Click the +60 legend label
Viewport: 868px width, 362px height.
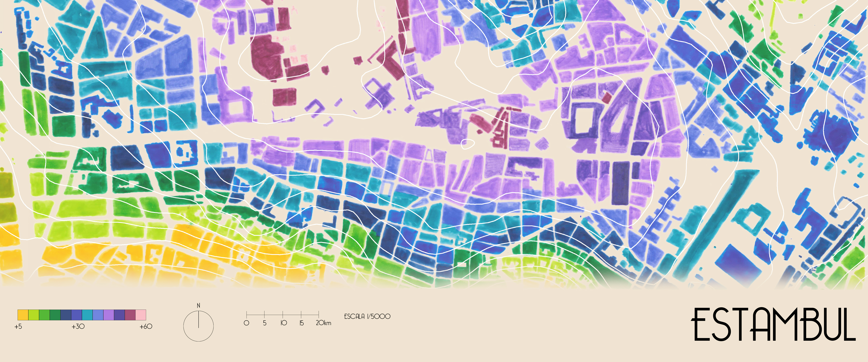pos(146,327)
